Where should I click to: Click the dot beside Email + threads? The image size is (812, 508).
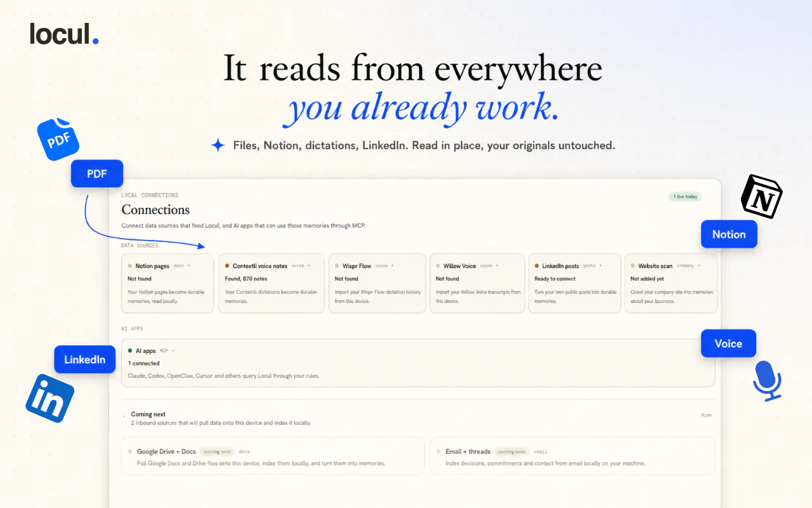(439, 452)
